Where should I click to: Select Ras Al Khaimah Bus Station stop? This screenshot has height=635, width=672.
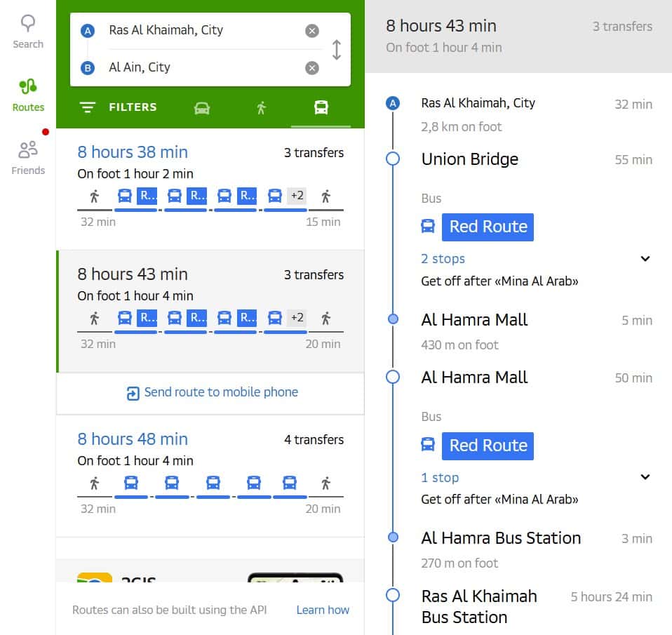[x=479, y=607]
